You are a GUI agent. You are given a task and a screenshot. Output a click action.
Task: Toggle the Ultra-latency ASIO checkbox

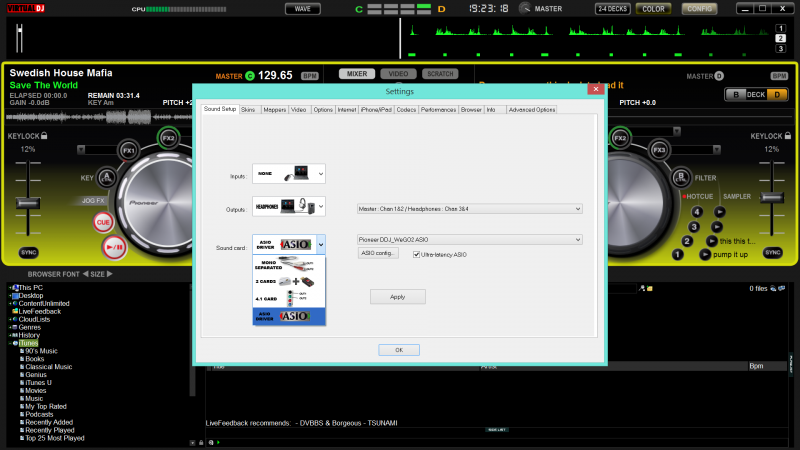click(416, 255)
